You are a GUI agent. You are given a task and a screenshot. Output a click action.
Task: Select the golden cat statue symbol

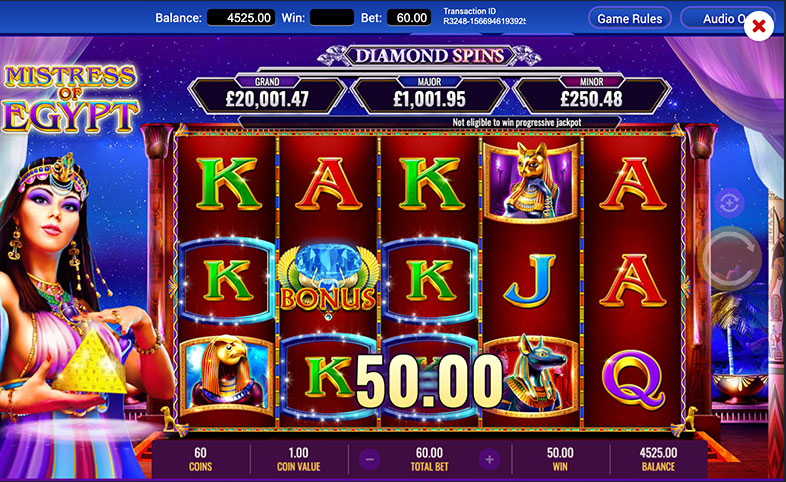pyautogui.click(x=531, y=182)
